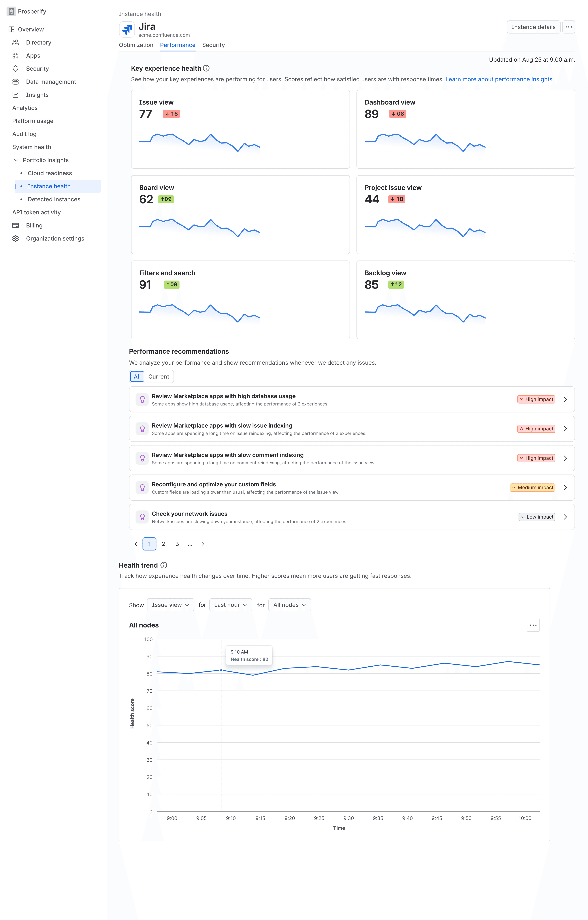588x920 pixels.
Task: Select the Current recommendations filter
Action: pyautogui.click(x=158, y=377)
